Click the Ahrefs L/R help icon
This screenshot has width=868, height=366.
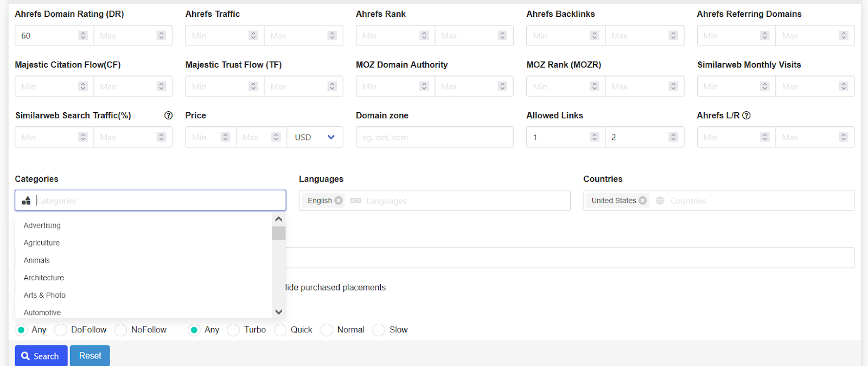pyautogui.click(x=746, y=115)
